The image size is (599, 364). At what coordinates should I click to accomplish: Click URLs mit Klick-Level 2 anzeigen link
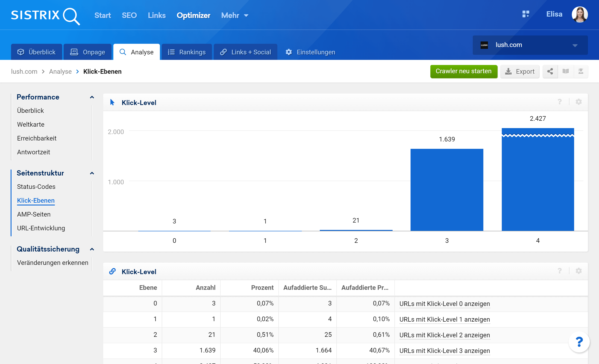tap(444, 335)
